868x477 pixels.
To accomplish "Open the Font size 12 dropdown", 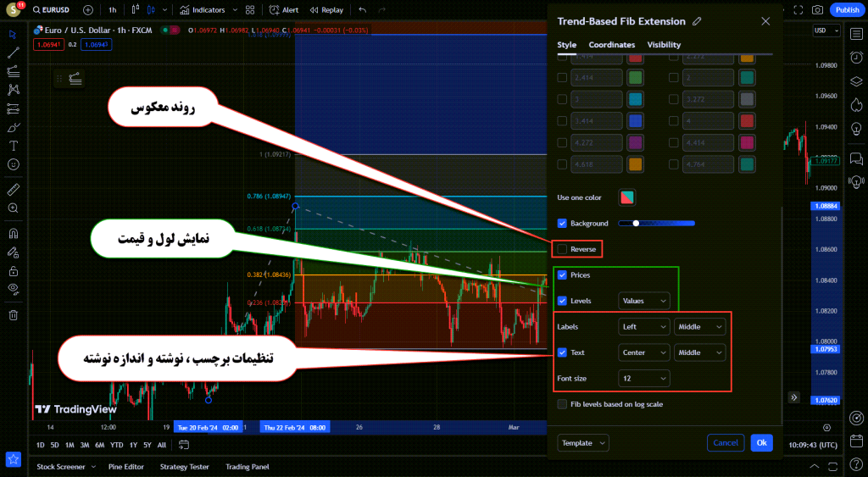I will (x=644, y=379).
